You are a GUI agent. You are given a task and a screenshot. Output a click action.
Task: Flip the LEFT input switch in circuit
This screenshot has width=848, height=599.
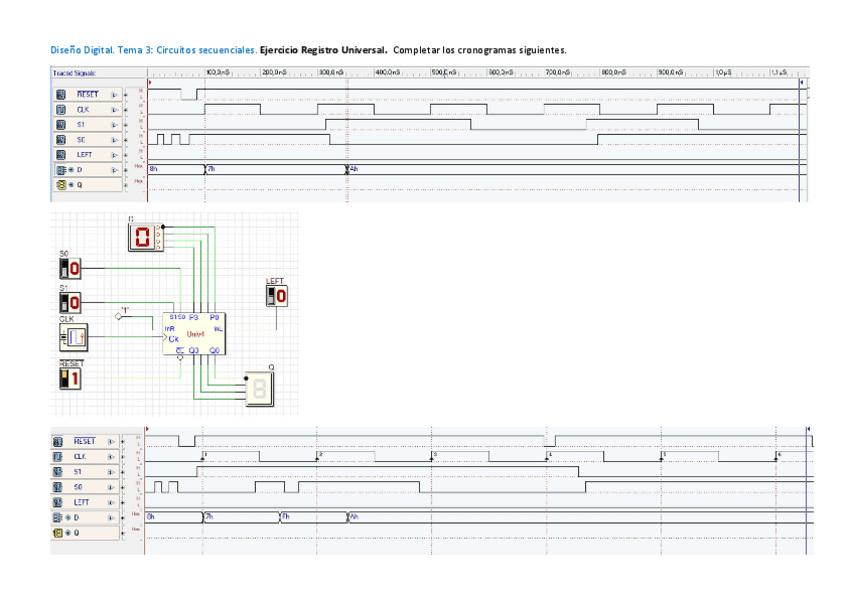(276, 296)
